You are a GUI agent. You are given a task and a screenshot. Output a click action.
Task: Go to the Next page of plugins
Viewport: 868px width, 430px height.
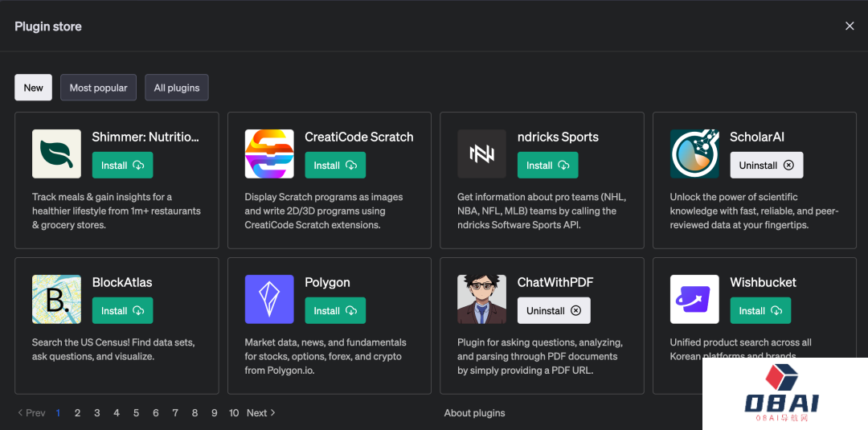pyautogui.click(x=260, y=413)
